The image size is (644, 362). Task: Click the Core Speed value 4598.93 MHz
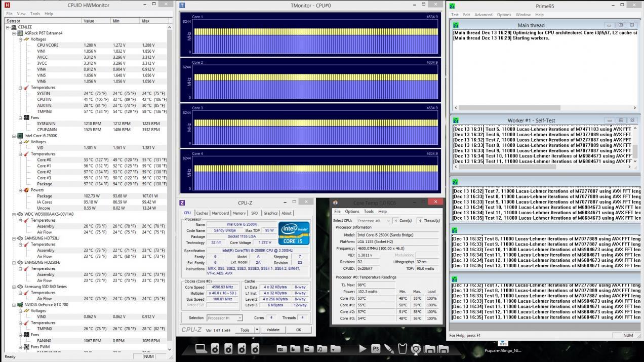(x=223, y=287)
